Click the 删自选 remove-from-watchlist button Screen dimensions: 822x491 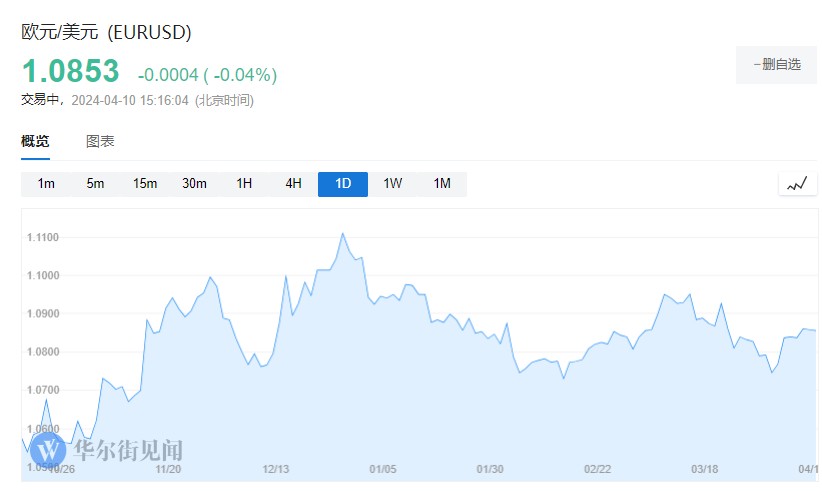click(x=776, y=65)
